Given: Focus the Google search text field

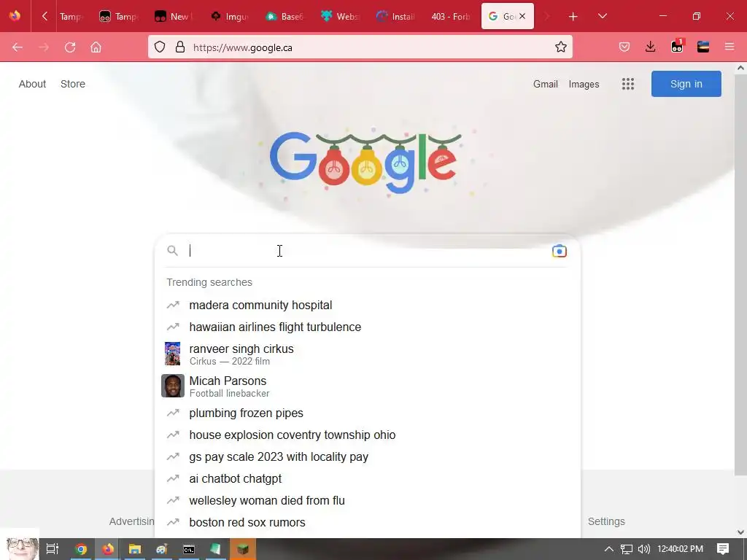Looking at the screenshot, I should coord(367,251).
